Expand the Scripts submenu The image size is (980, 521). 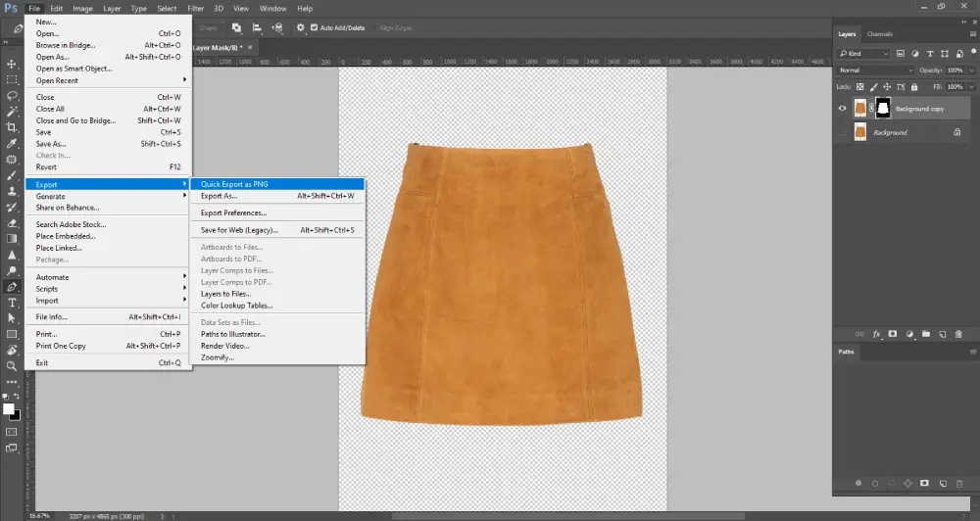click(109, 289)
